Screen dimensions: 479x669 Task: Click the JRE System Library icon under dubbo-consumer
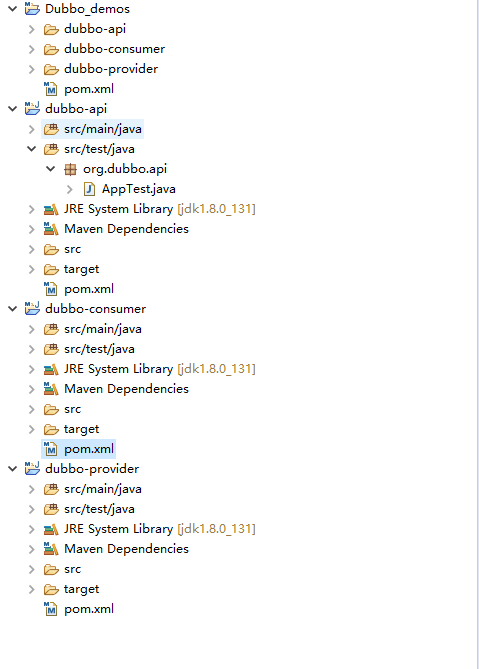click(51, 369)
